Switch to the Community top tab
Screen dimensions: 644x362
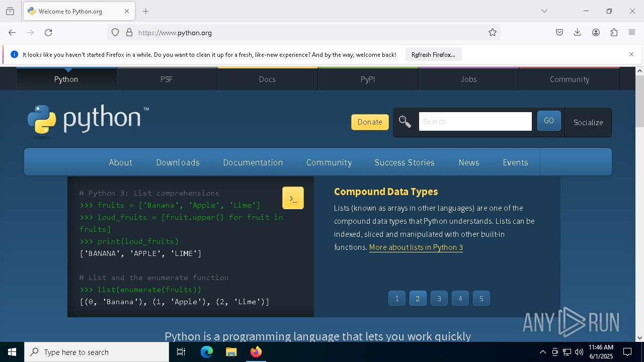569,79
